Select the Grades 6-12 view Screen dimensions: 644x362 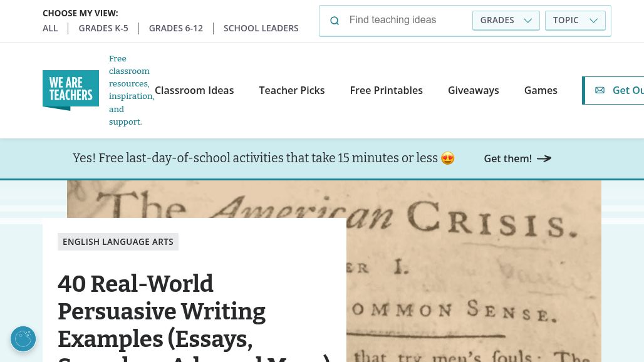(176, 28)
